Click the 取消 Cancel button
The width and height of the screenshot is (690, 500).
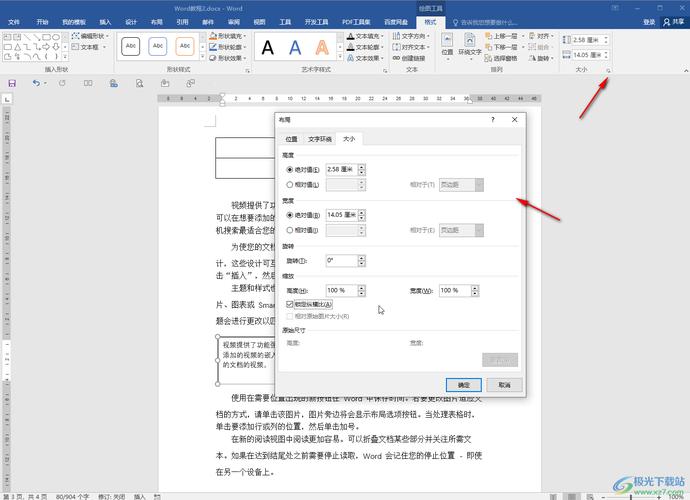[x=504, y=385]
